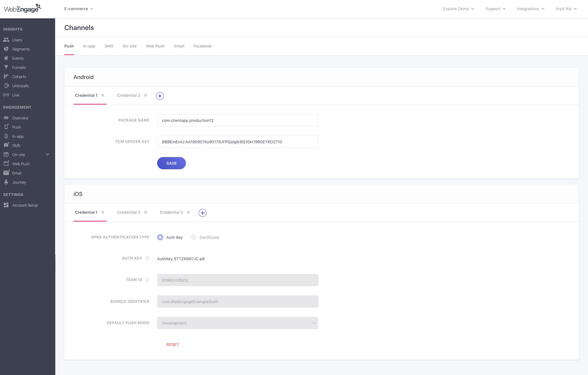Open the E-commerce project dropdown
Screen dimensions: 588x375
pos(78,9)
